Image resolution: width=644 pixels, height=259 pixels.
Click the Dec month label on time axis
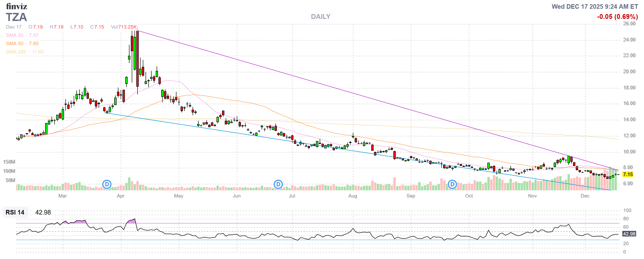point(585,196)
